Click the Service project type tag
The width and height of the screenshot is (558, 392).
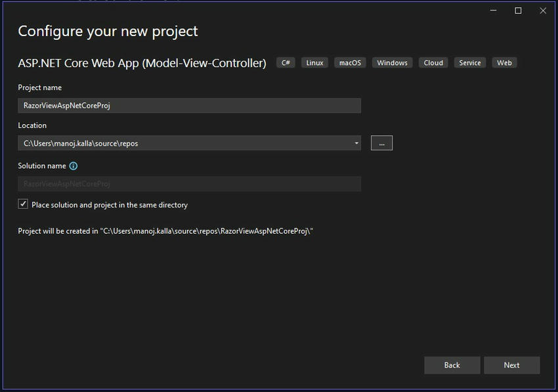pyautogui.click(x=469, y=62)
